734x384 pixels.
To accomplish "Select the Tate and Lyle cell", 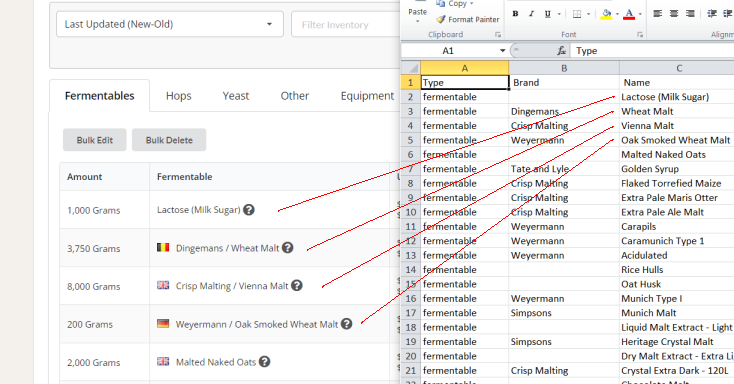I will pos(564,169).
